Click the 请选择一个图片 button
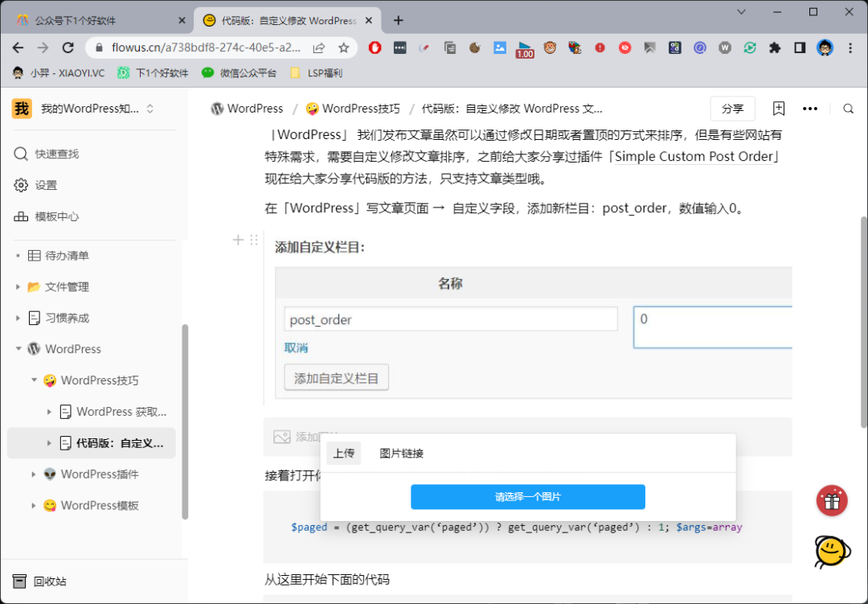 tap(527, 497)
